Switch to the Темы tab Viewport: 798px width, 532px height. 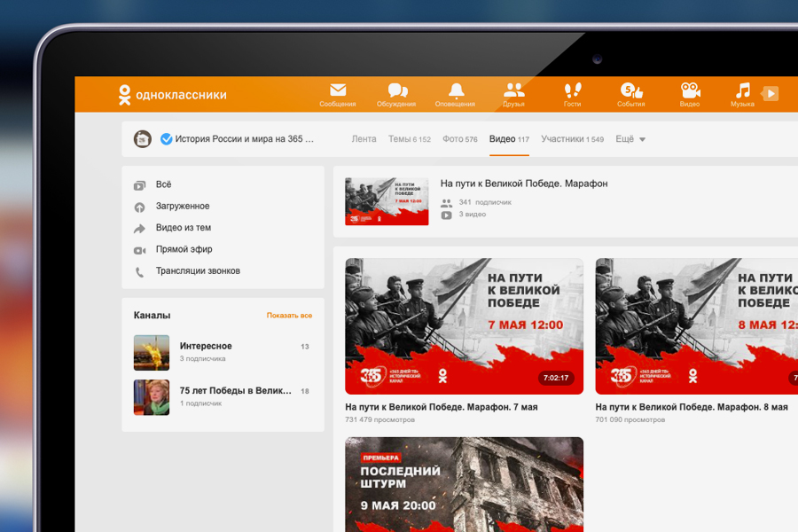(x=409, y=139)
